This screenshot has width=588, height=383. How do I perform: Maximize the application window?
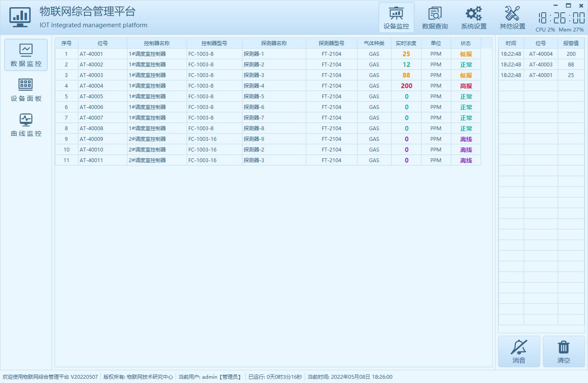coord(568,6)
